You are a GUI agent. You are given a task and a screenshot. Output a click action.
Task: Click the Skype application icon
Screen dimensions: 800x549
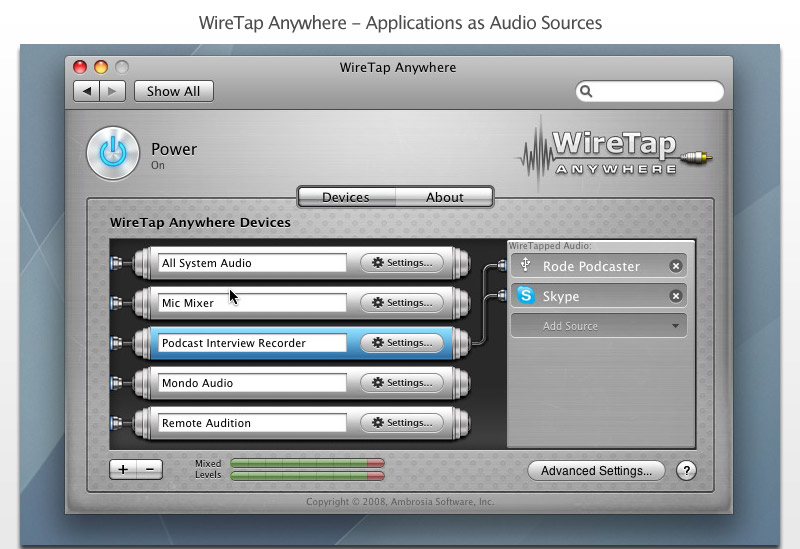[526, 295]
